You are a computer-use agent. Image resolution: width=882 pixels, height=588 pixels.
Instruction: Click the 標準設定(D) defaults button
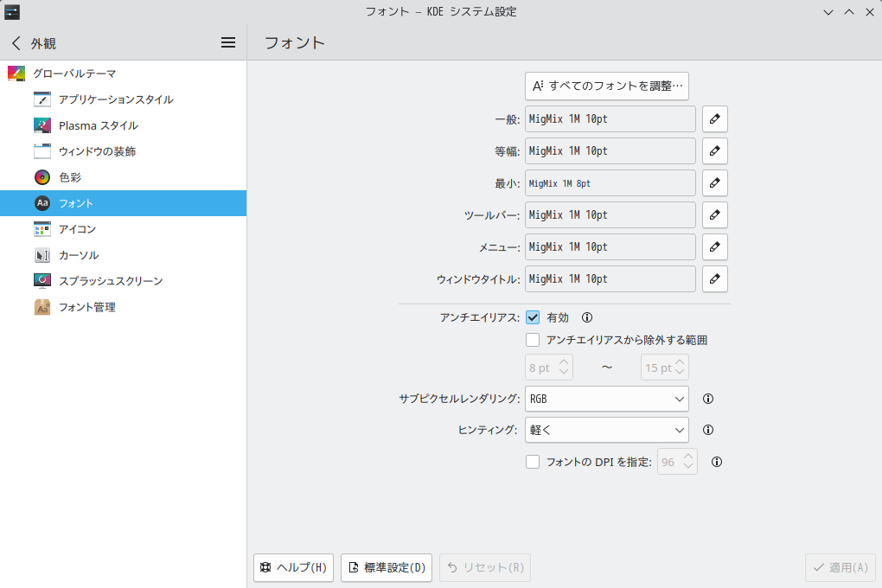pos(387,568)
